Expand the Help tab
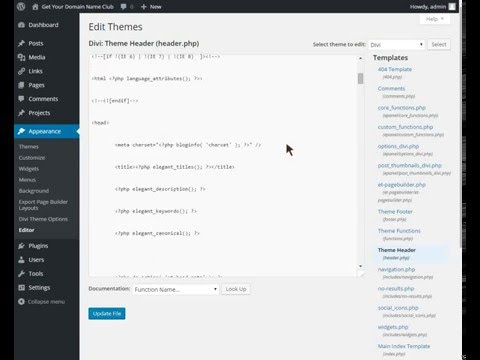The height and width of the screenshot is (360, 480). click(435, 19)
